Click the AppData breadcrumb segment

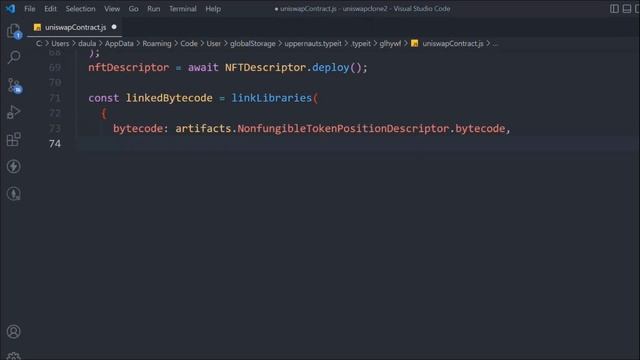point(119,43)
